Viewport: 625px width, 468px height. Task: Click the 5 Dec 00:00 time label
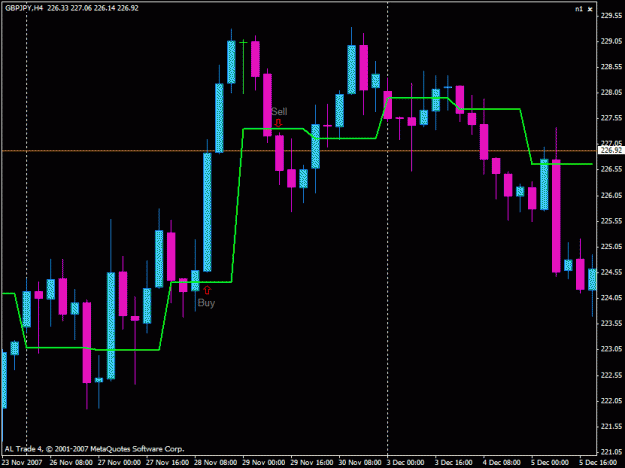[550, 462]
